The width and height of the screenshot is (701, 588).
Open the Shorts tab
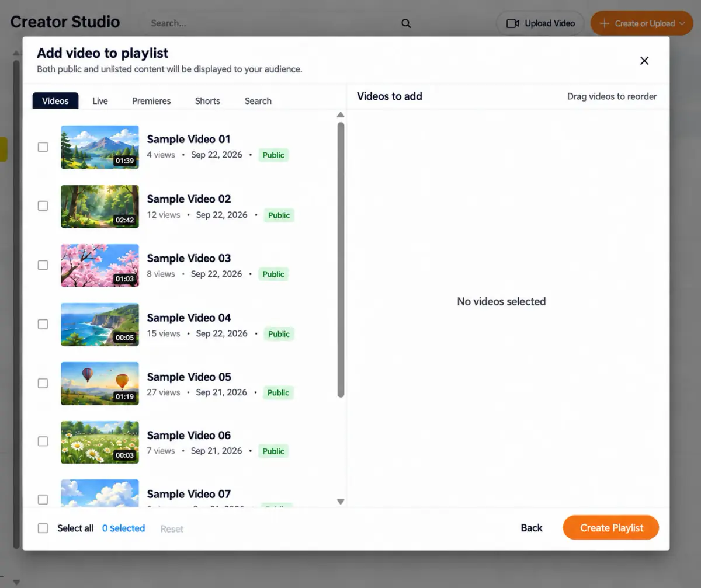tap(207, 100)
